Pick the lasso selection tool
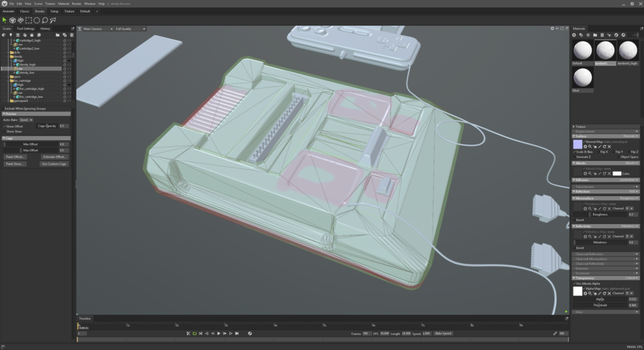This screenshot has height=350, width=644. click(45, 20)
